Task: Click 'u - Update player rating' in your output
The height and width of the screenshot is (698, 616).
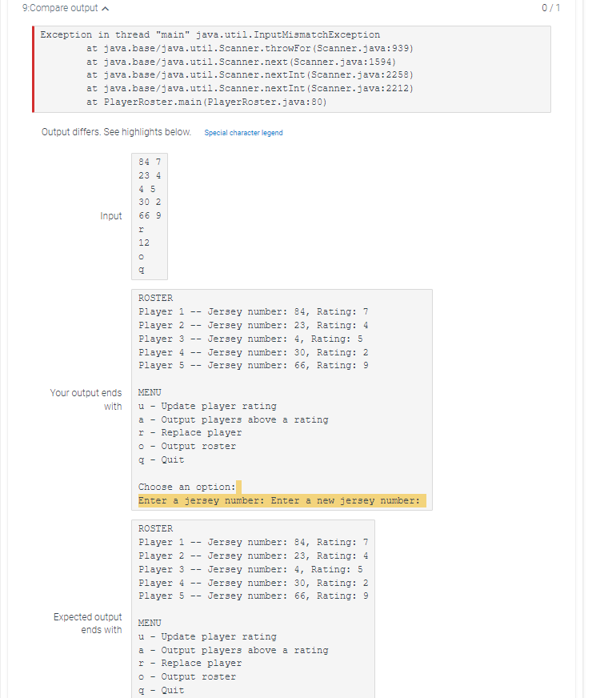Action: [x=207, y=406]
